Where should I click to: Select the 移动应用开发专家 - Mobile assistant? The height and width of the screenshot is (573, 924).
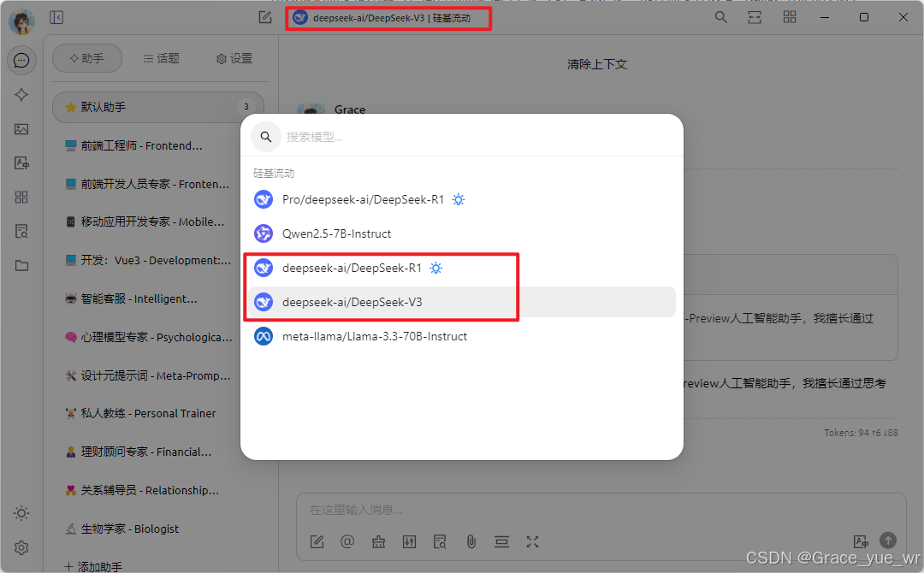158,222
